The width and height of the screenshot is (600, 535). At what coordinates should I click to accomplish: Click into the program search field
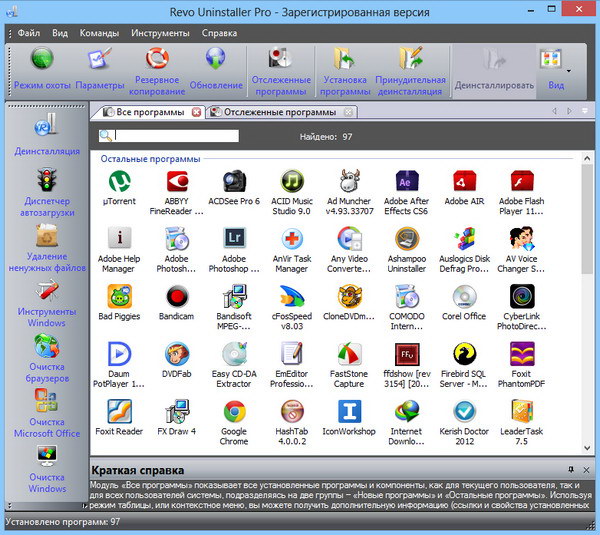[x=176, y=136]
